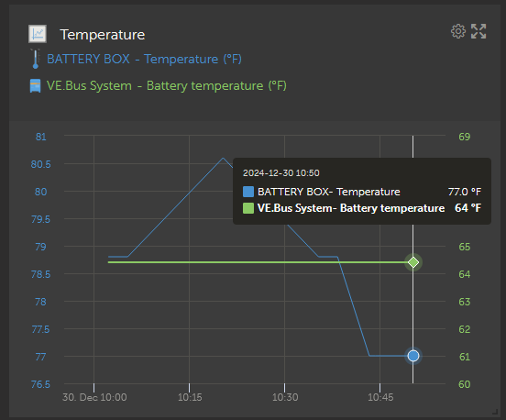Open the widget settings gear icon
506x420 pixels.
tap(458, 31)
